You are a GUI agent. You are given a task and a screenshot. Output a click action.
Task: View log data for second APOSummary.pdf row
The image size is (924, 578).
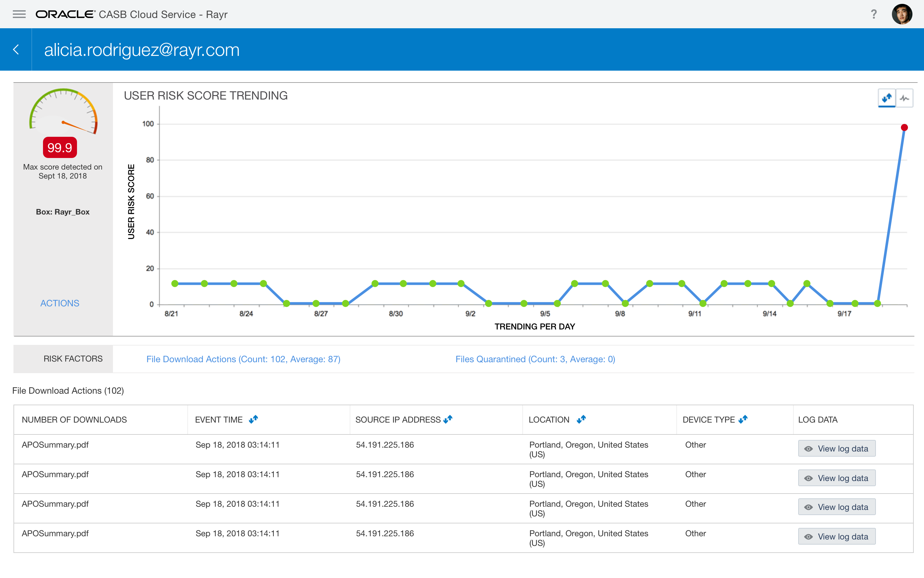[x=836, y=478]
